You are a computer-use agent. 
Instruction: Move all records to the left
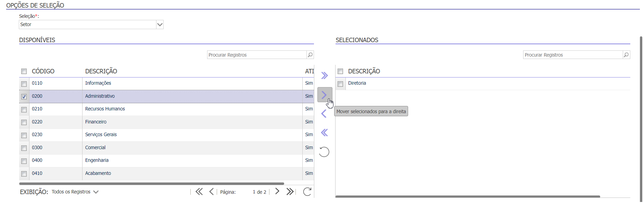tap(325, 133)
